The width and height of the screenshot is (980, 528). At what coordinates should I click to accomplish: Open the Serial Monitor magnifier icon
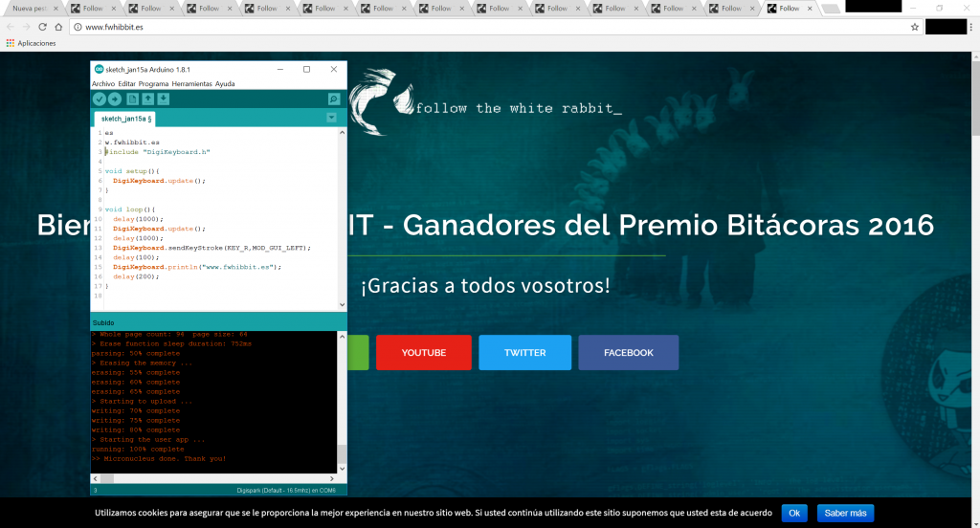tap(333, 99)
